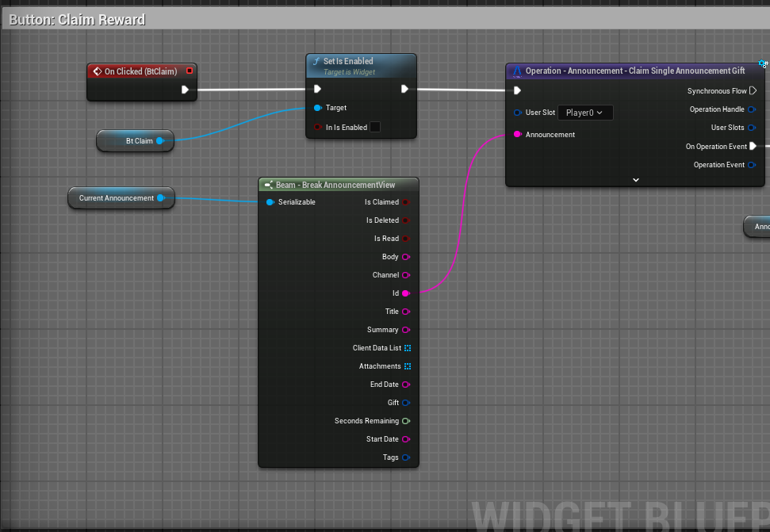Click the Seconds Remaining output pin
The image size is (770, 532).
coord(406,421)
